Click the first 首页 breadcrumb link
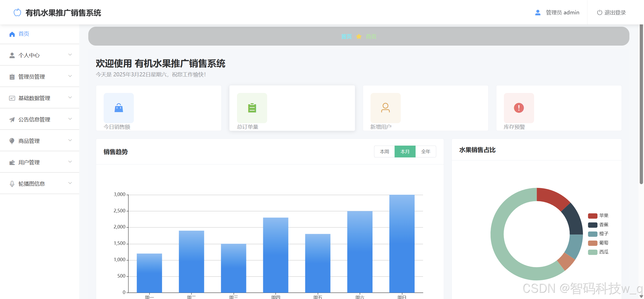Image resolution: width=644 pixels, height=299 pixels. pyautogui.click(x=346, y=37)
